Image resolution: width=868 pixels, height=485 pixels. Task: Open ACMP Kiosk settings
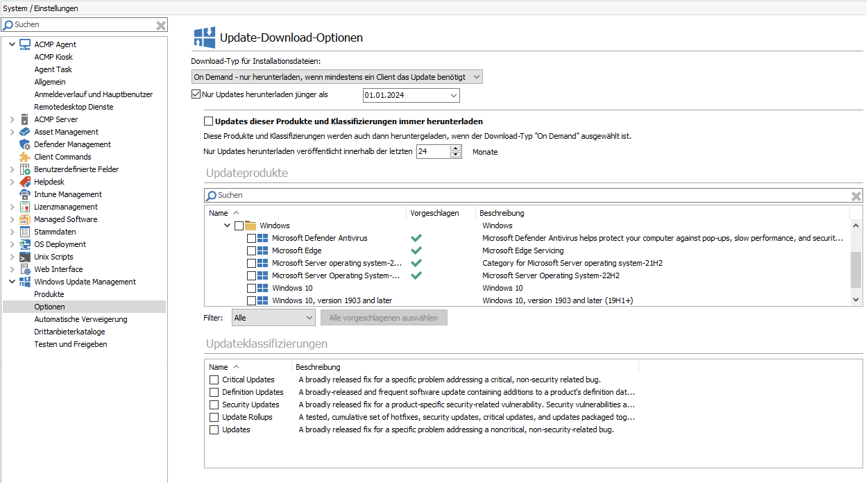coord(53,57)
